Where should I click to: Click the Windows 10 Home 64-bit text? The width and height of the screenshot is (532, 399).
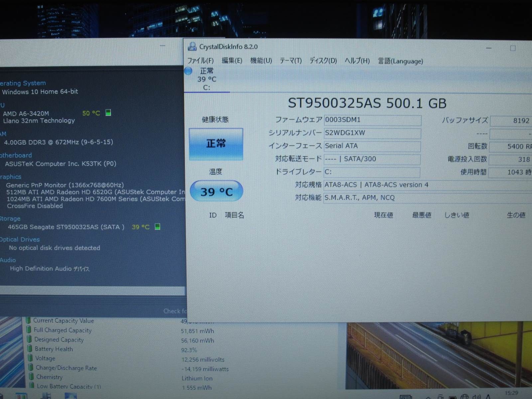[x=40, y=91]
